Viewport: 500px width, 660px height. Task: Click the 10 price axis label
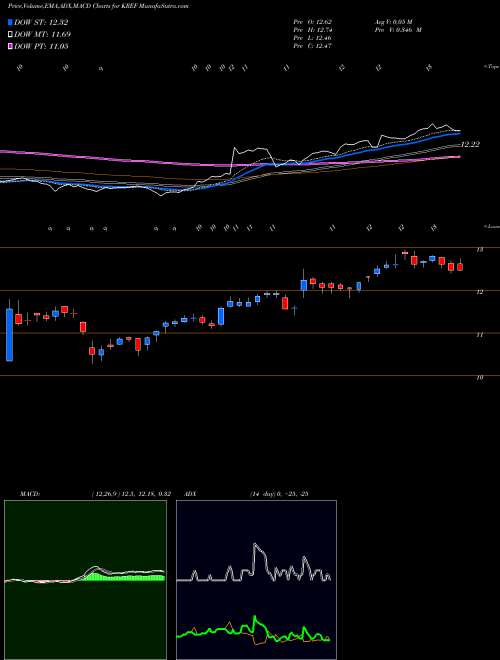coord(479,378)
